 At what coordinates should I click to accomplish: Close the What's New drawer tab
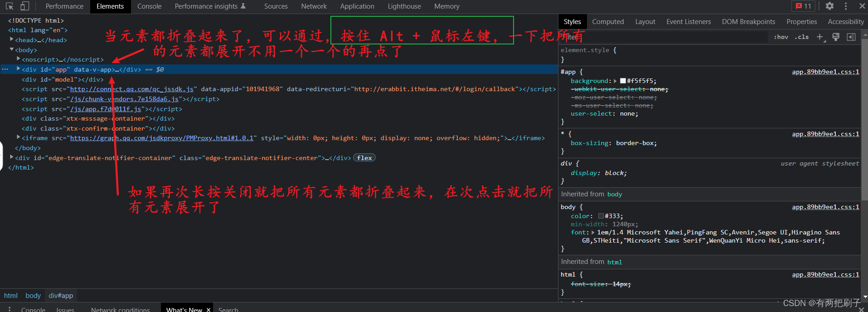pos(209,309)
